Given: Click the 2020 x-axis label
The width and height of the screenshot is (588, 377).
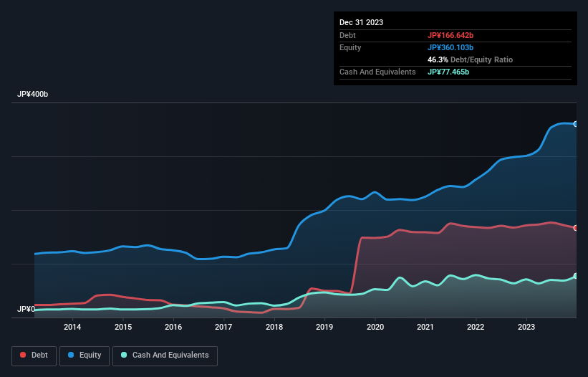Looking at the screenshot, I should (x=375, y=327).
